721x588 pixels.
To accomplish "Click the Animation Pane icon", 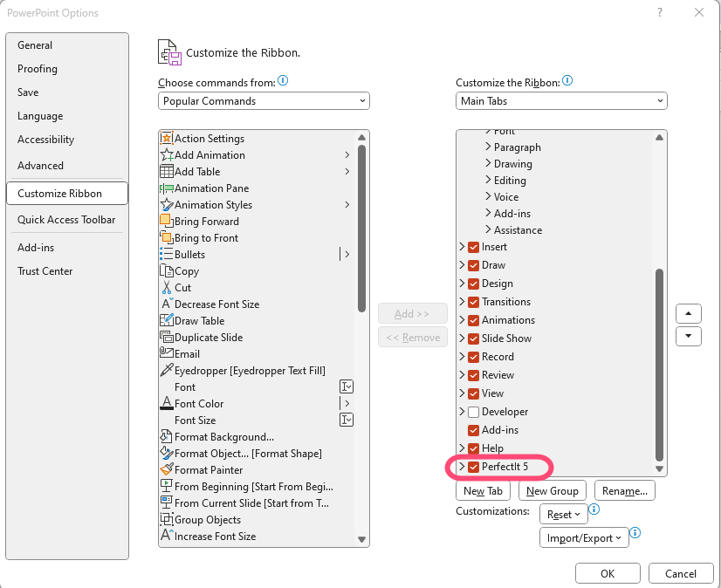I will click(167, 188).
